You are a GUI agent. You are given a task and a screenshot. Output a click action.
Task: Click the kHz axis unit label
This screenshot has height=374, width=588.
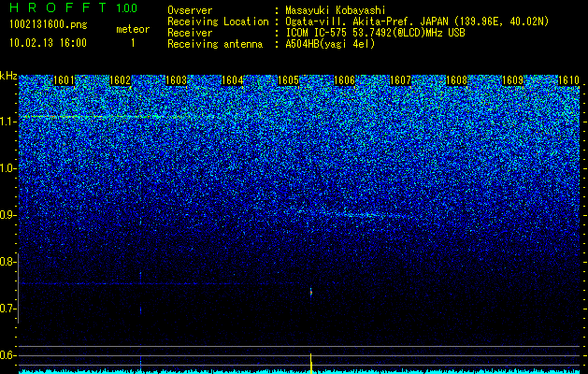tap(8, 76)
